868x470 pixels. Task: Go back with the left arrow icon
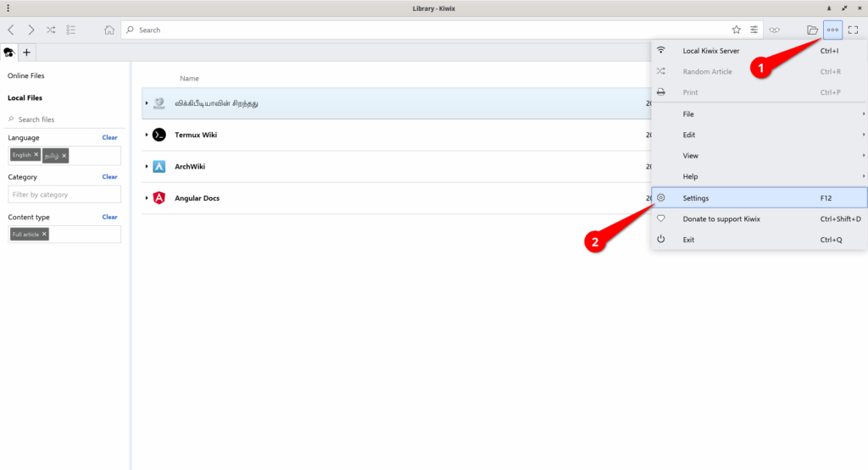tap(11, 30)
